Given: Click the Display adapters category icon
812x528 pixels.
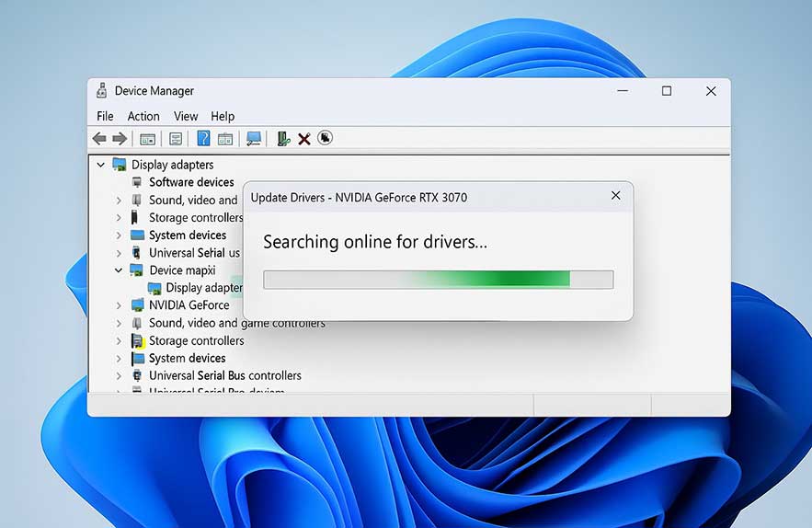Looking at the screenshot, I should 120,165.
